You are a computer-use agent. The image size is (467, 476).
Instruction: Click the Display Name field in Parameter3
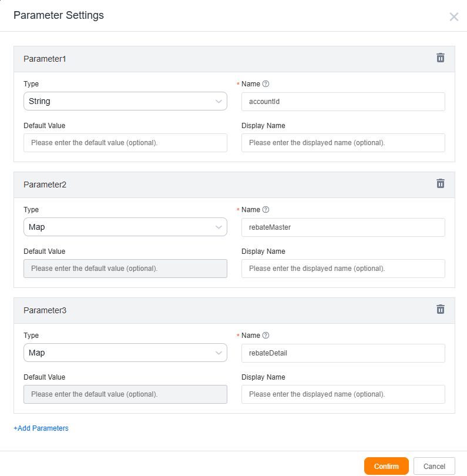click(343, 394)
